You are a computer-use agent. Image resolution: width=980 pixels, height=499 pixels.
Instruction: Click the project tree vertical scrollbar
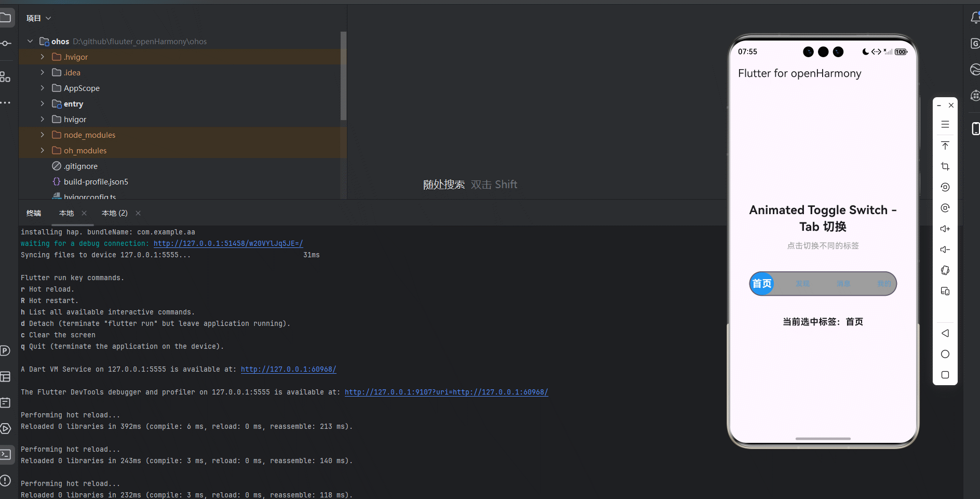pyautogui.click(x=343, y=76)
